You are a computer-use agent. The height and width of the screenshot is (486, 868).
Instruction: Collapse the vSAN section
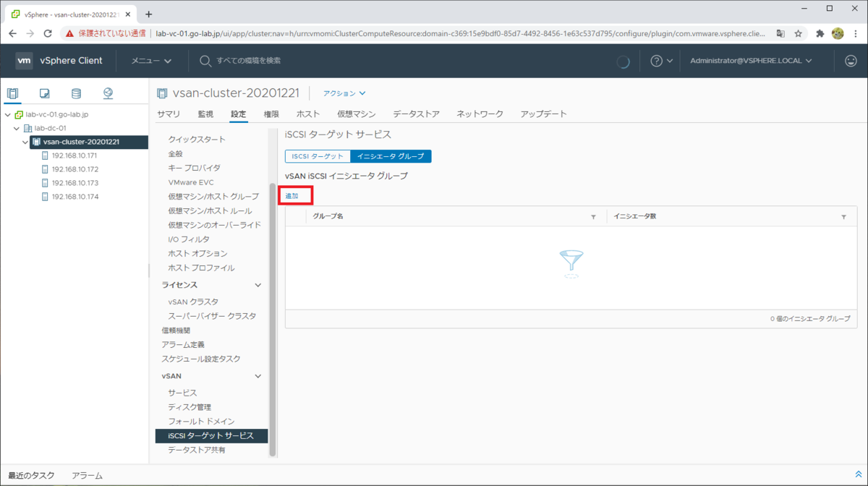258,376
